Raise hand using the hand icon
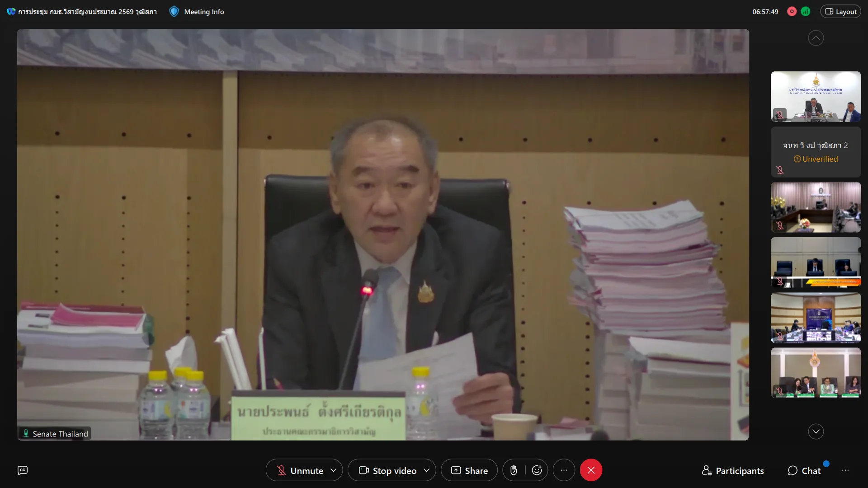The image size is (868, 488). click(x=514, y=470)
